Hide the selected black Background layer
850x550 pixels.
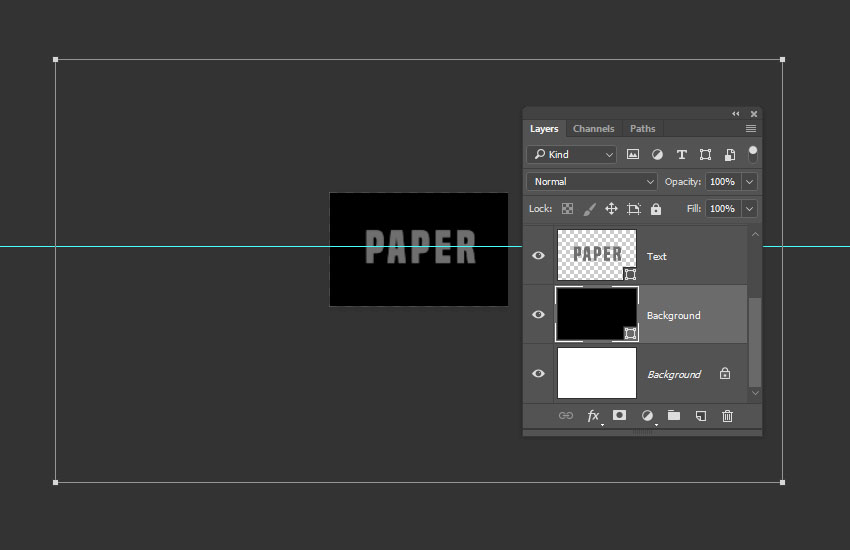click(538, 314)
